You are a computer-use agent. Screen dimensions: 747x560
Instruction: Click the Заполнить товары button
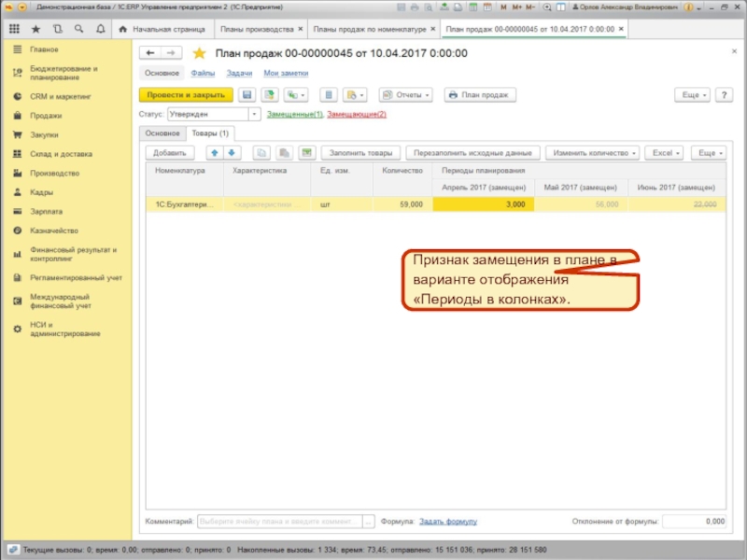click(360, 152)
